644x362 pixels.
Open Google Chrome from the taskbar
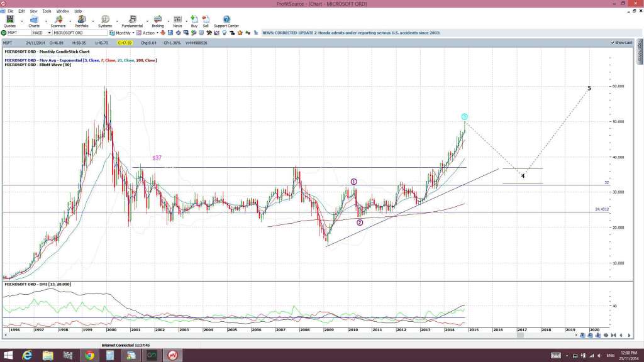point(89,355)
